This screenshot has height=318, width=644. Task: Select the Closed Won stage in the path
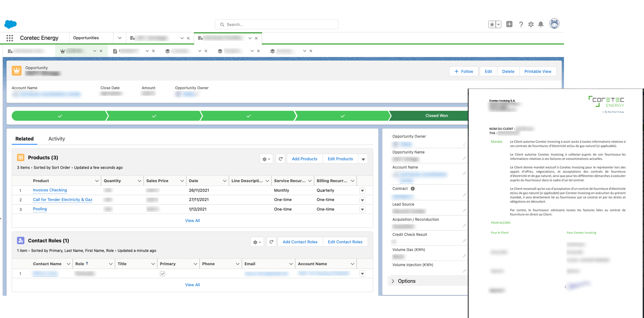point(429,116)
